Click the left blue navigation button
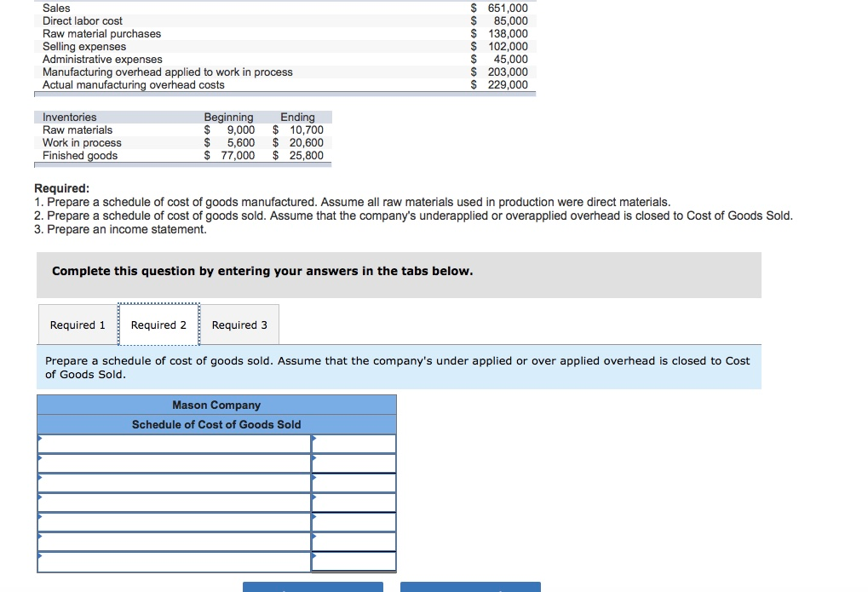The image size is (868, 592). pyautogui.click(x=313, y=587)
